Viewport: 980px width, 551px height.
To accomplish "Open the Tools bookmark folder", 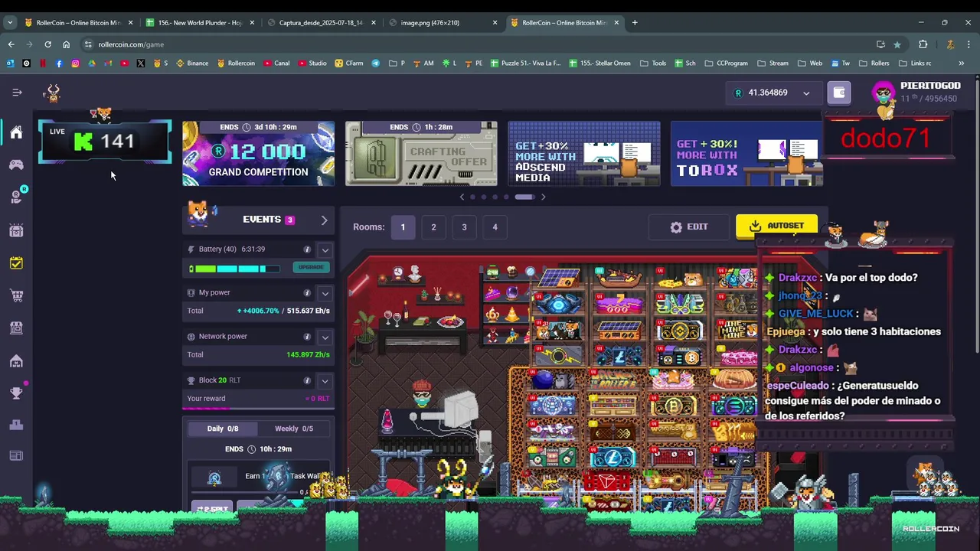I will [653, 63].
